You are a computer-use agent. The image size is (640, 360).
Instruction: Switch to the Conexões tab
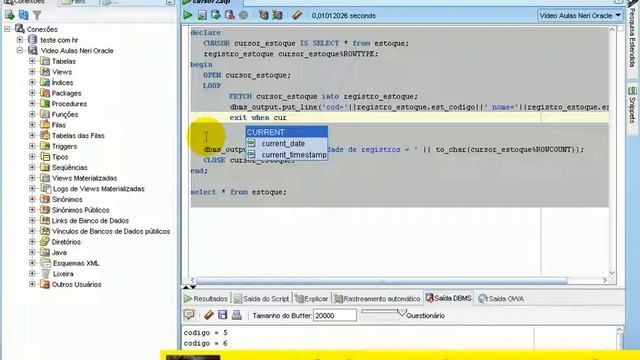[x=27, y=2]
